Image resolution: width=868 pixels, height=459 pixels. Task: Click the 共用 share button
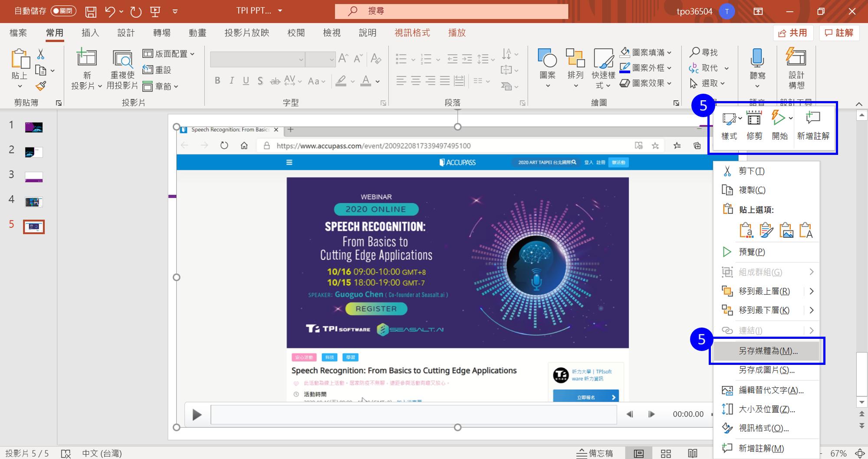point(793,33)
